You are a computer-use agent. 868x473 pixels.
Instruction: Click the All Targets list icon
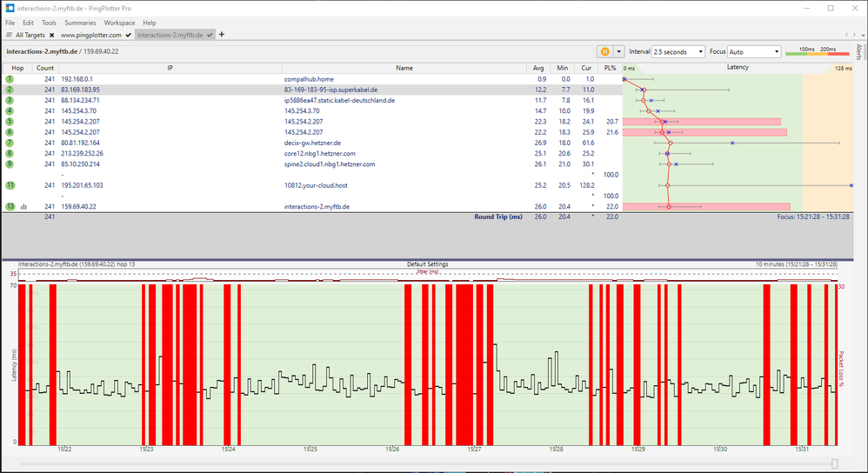click(x=9, y=35)
